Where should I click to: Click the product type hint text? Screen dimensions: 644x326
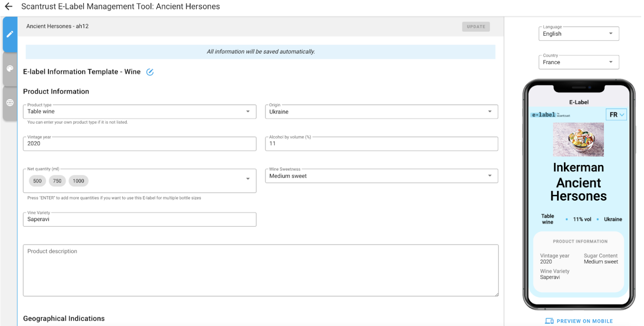pos(78,122)
